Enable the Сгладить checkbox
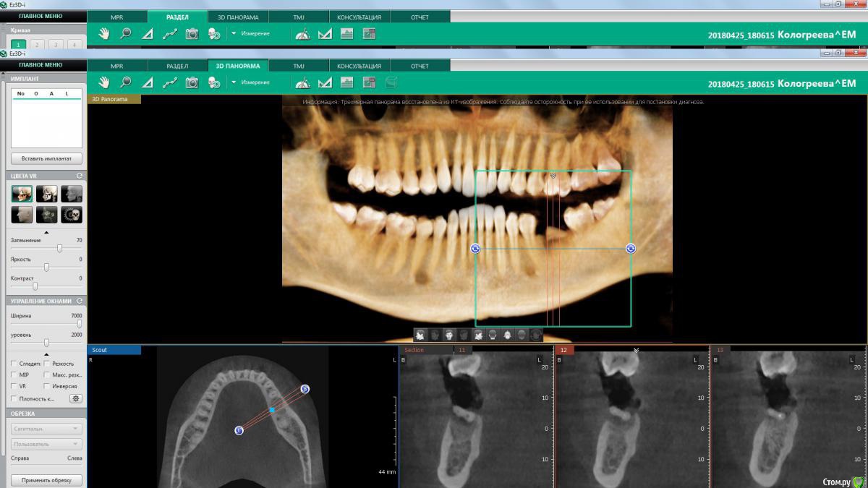This screenshot has width=868, height=488. tap(14, 364)
